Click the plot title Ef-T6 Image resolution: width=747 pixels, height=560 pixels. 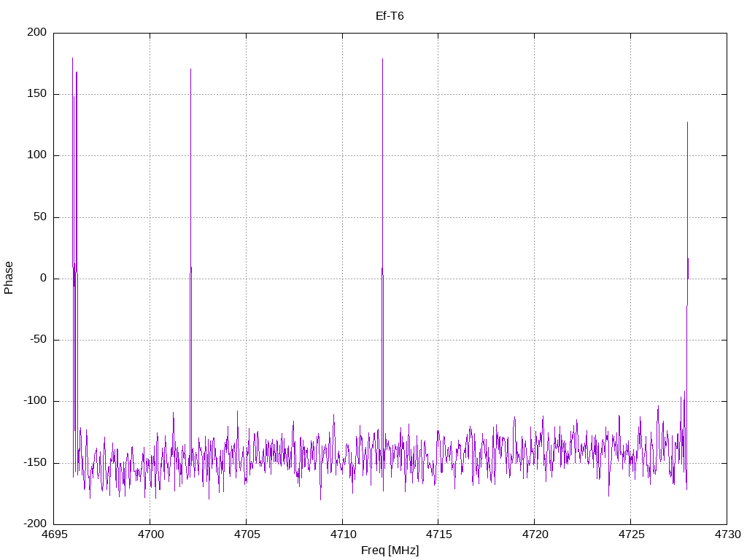pos(390,16)
